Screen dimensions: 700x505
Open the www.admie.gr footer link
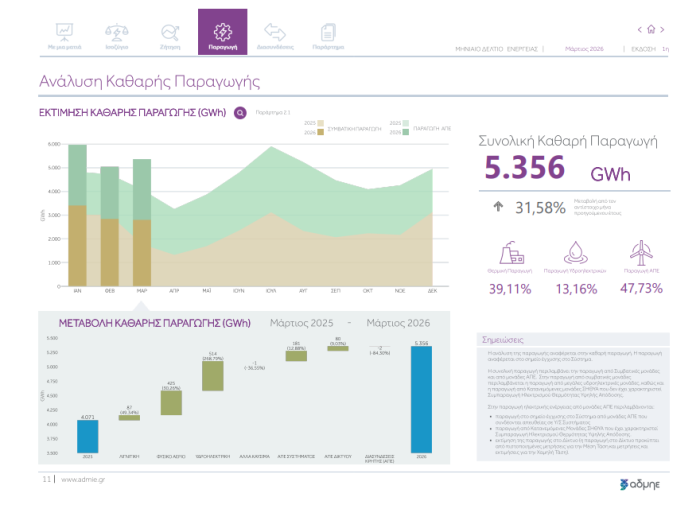click(x=83, y=479)
